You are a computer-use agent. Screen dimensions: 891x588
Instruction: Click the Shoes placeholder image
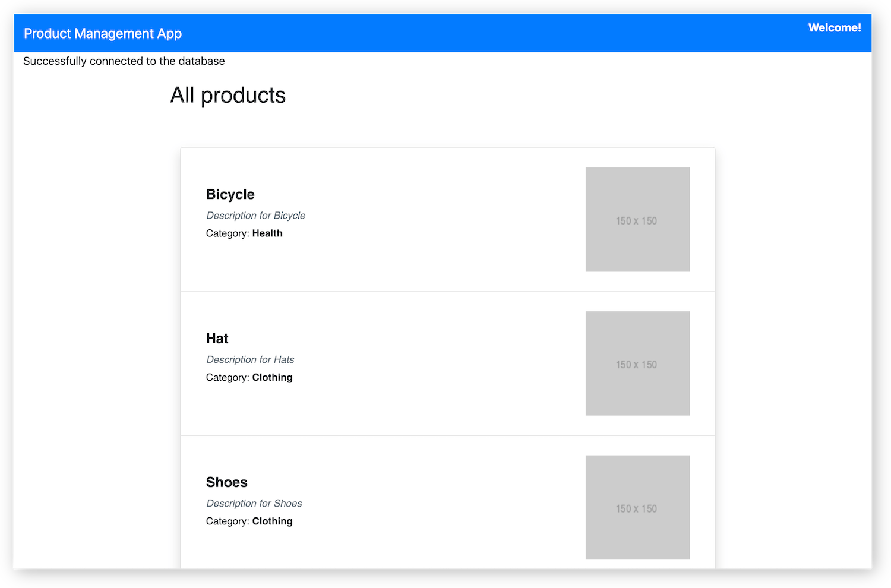tap(637, 507)
